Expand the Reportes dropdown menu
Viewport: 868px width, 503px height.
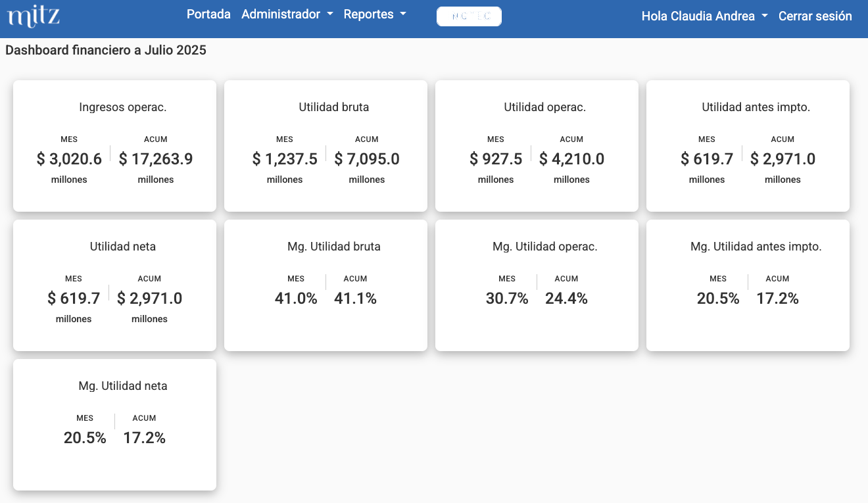(374, 14)
